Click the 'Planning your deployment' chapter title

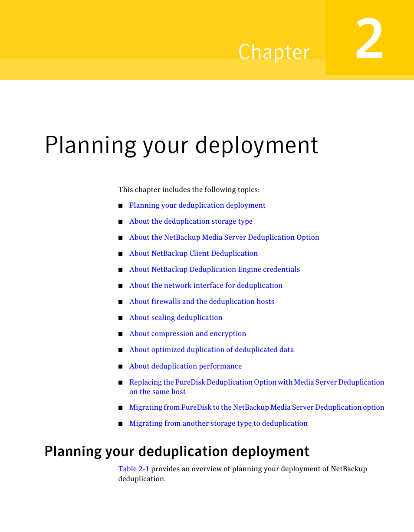pyautogui.click(x=181, y=146)
